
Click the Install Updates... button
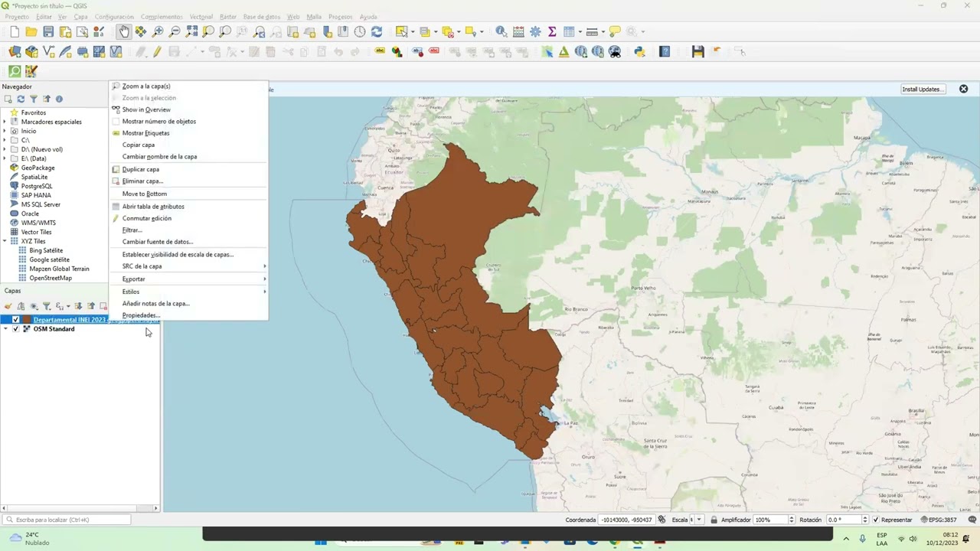tap(923, 89)
